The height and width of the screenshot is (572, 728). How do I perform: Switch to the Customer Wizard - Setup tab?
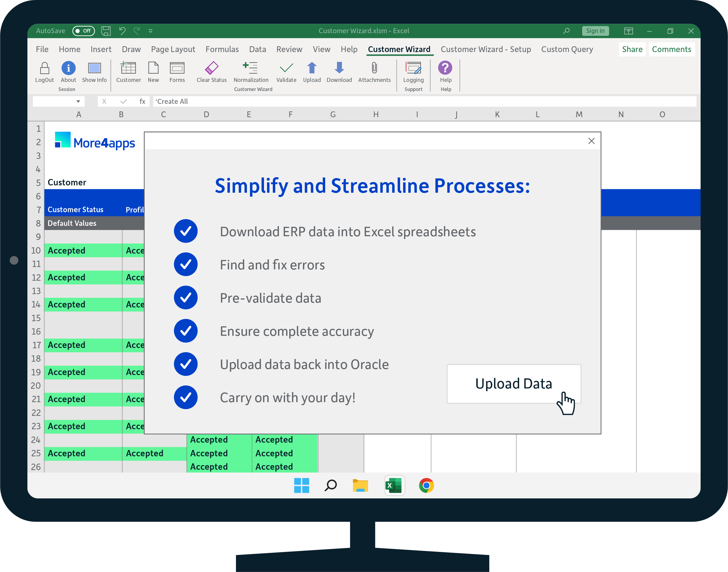click(x=486, y=49)
